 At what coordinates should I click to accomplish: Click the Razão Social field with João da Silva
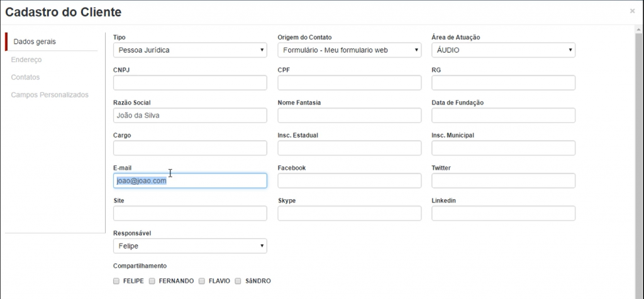(190, 116)
